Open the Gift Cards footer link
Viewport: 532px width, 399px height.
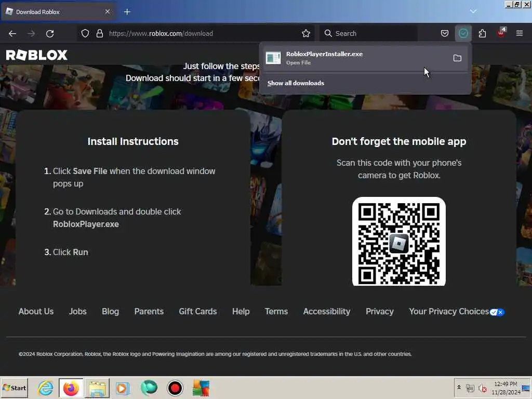click(x=198, y=312)
